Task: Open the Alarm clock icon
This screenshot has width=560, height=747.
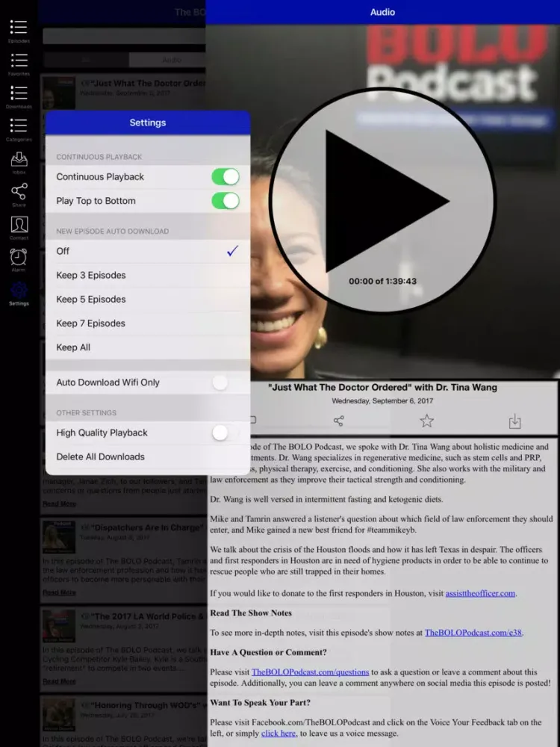Action: [19, 260]
